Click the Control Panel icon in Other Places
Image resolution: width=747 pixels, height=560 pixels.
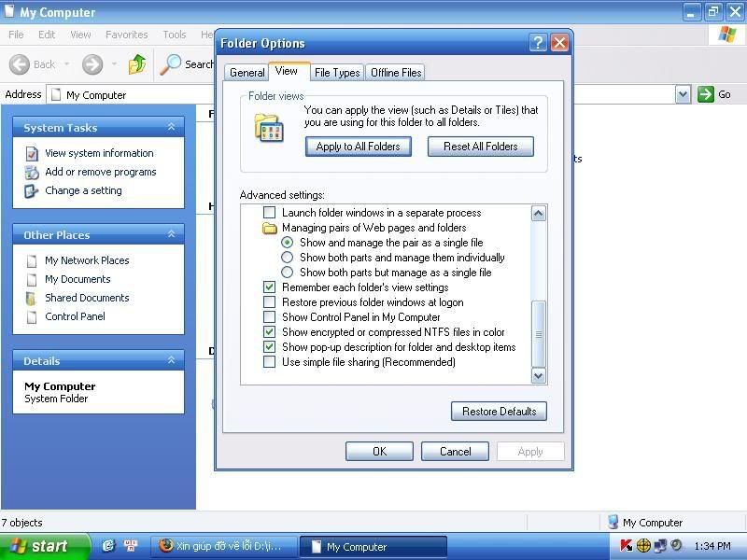(32, 316)
